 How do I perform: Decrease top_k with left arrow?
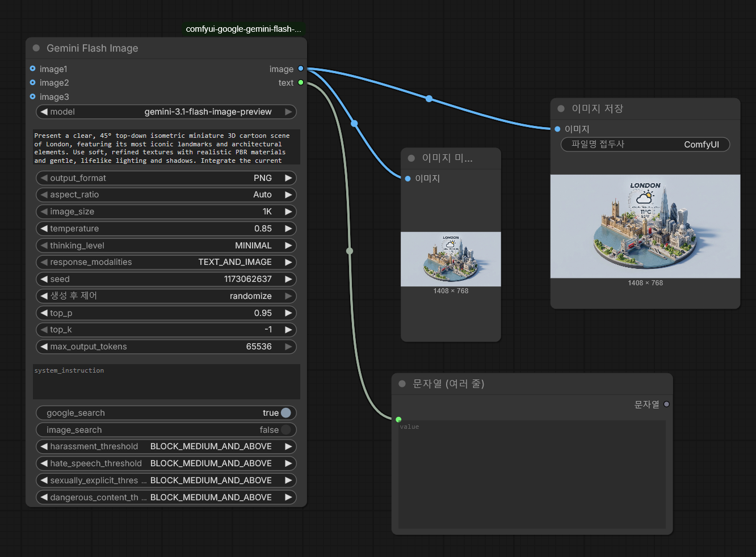click(44, 330)
